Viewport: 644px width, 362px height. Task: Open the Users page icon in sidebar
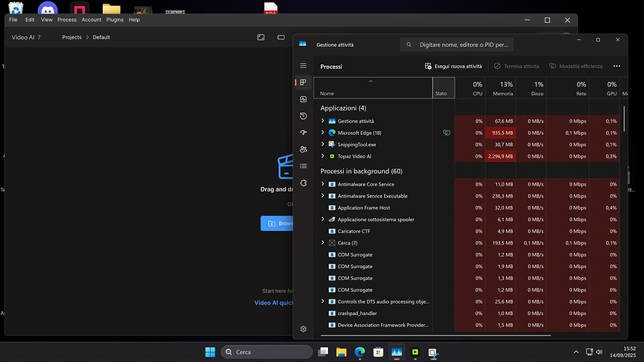click(x=303, y=149)
